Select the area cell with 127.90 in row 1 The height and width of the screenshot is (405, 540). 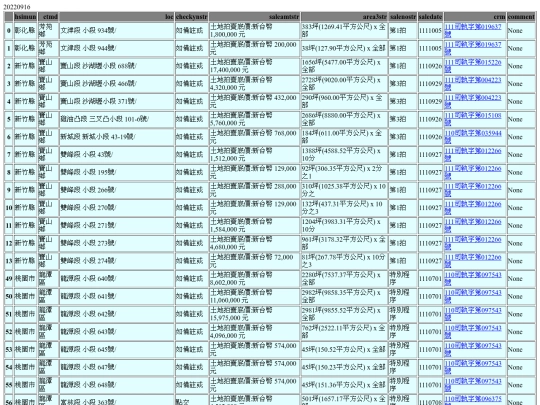[344, 48]
